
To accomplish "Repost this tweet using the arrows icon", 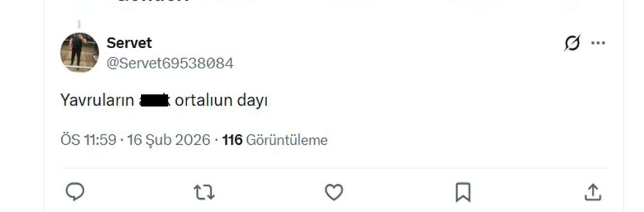I will click(204, 192).
